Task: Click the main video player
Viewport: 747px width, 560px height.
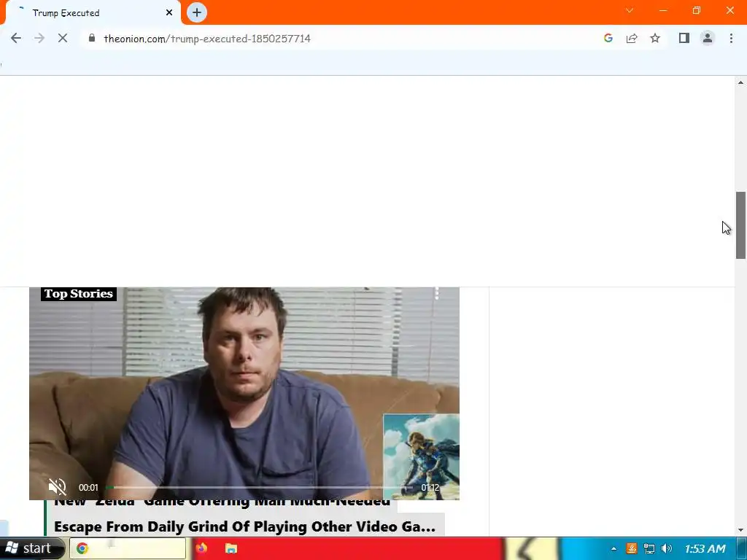Action: pyautogui.click(x=244, y=393)
